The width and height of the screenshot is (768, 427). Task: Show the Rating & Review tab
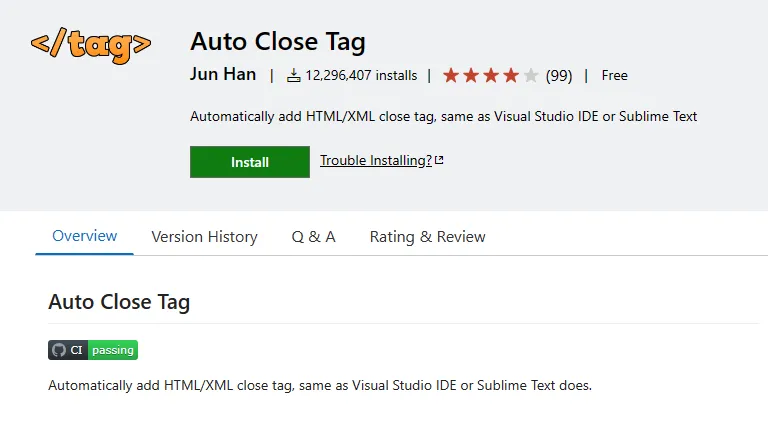click(x=427, y=237)
